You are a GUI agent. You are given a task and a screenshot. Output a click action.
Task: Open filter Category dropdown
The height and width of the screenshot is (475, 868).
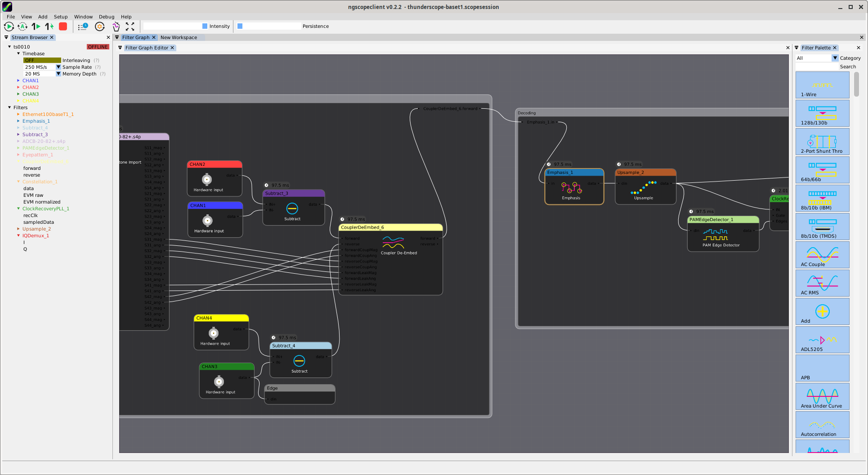click(835, 58)
